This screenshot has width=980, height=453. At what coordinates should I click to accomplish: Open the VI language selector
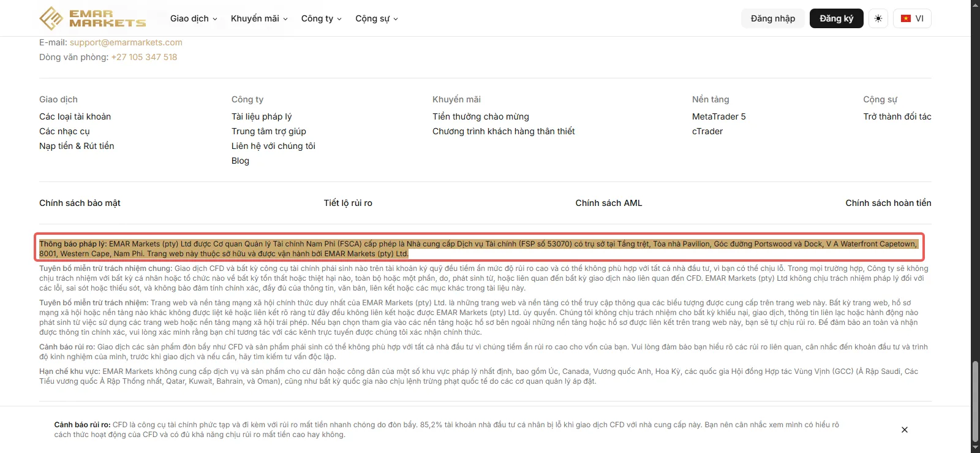point(913,18)
